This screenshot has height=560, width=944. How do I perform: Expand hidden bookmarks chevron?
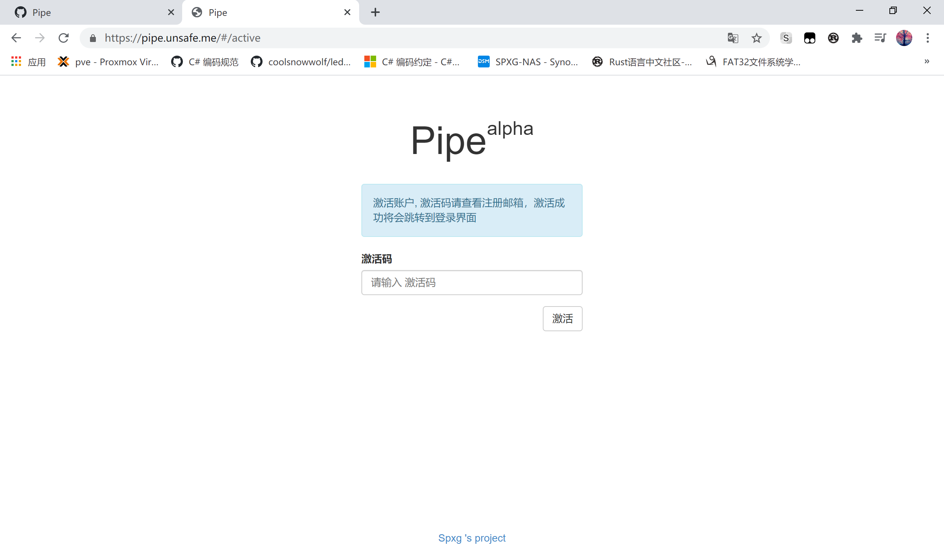[927, 62]
